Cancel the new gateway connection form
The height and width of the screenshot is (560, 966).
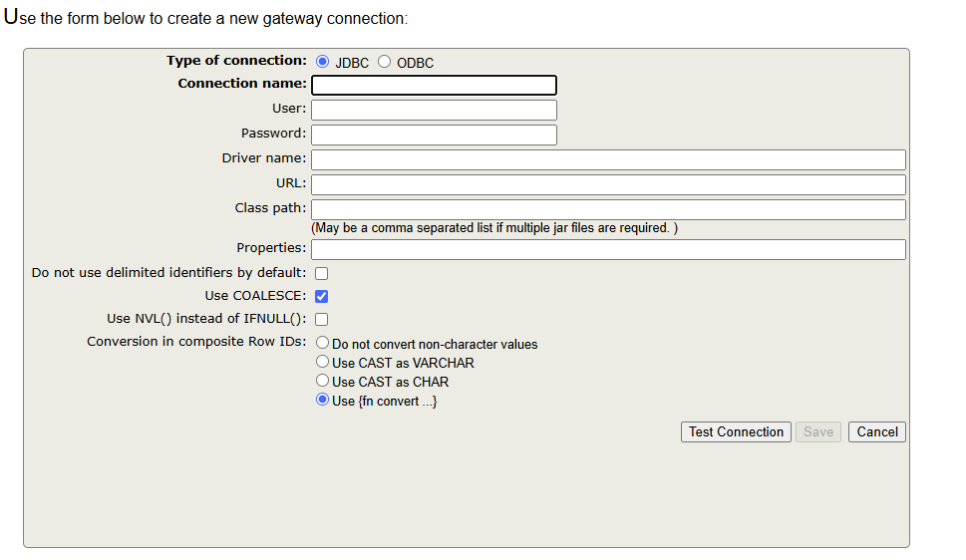877,431
